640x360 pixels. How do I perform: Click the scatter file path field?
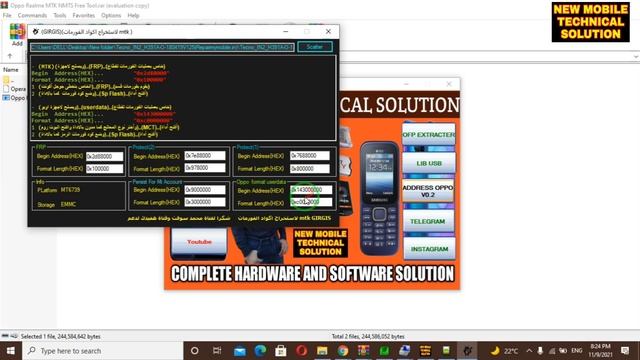(162, 47)
